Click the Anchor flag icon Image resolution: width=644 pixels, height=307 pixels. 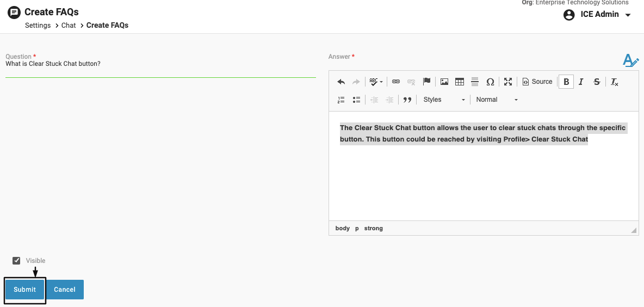[x=427, y=82]
